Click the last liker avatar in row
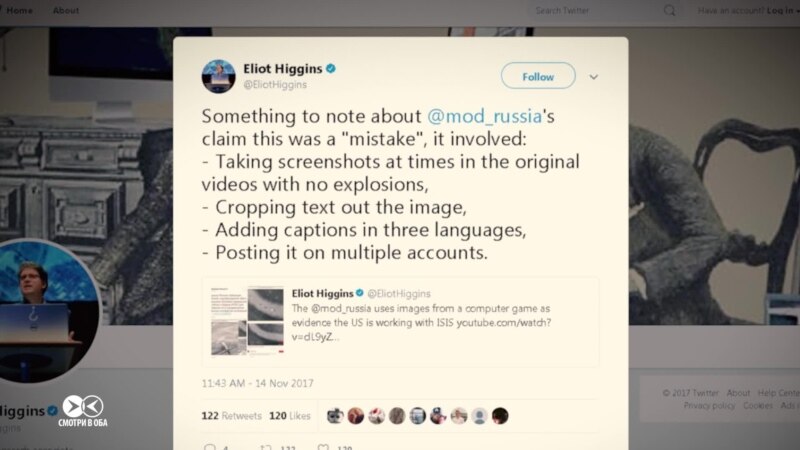800x450 pixels. tap(500, 415)
